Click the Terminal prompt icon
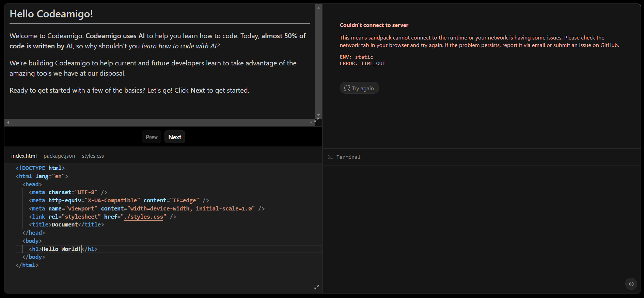 (x=330, y=157)
